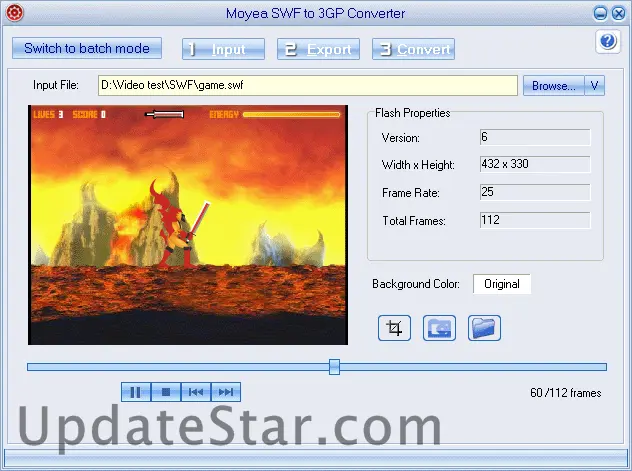632x471 pixels.
Task: Click the red Moyea logo icon
Action: [x=15, y=13]
